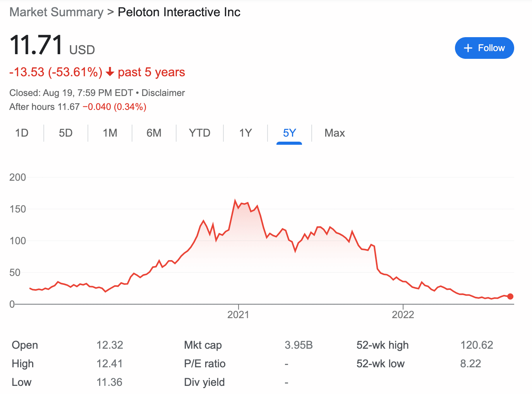Switch to the 5D time range
532x394 pixels.
(x=66, y=133)
